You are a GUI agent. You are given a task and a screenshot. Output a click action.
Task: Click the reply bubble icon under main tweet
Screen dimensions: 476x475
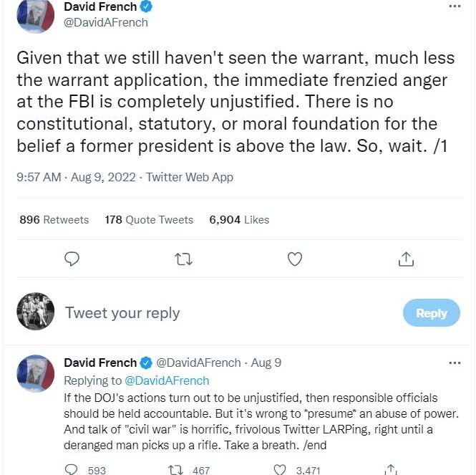click(72, 259)
